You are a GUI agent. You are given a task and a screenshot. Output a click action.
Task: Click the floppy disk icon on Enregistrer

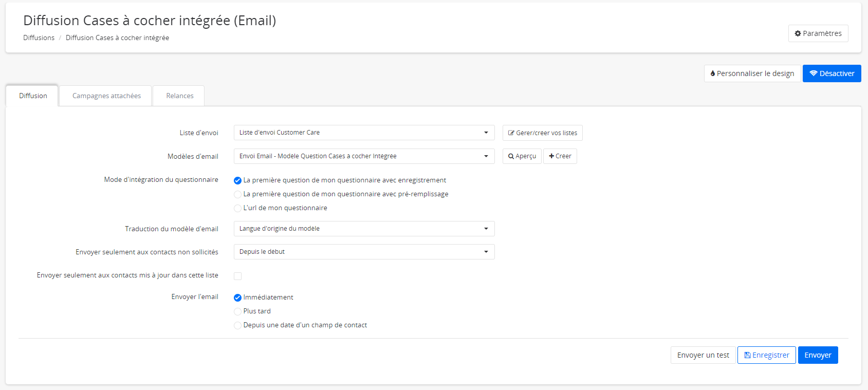747,355
